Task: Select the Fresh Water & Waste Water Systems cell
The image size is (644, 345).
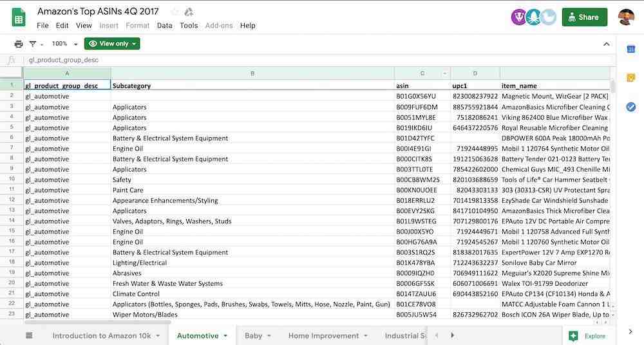Action: click(252, 283)
